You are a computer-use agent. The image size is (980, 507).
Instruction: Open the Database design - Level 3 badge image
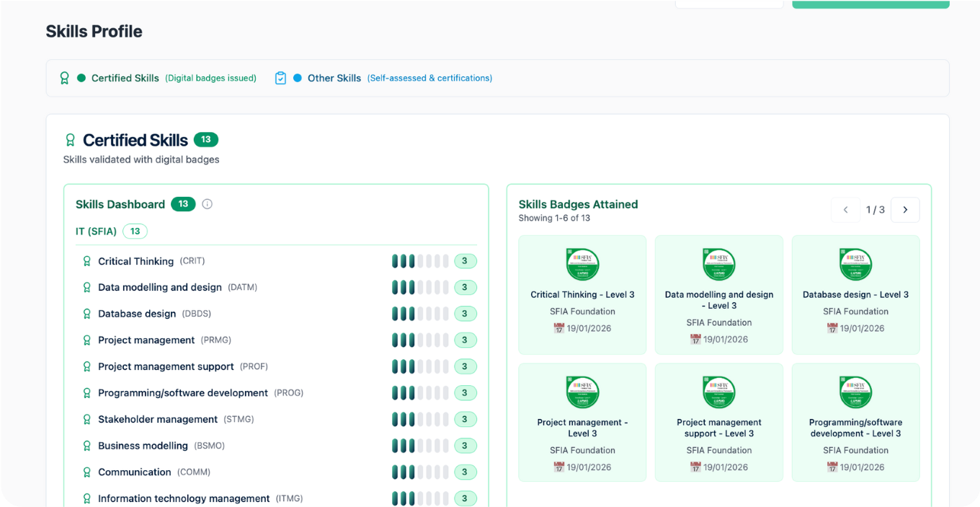coord(856,264)
